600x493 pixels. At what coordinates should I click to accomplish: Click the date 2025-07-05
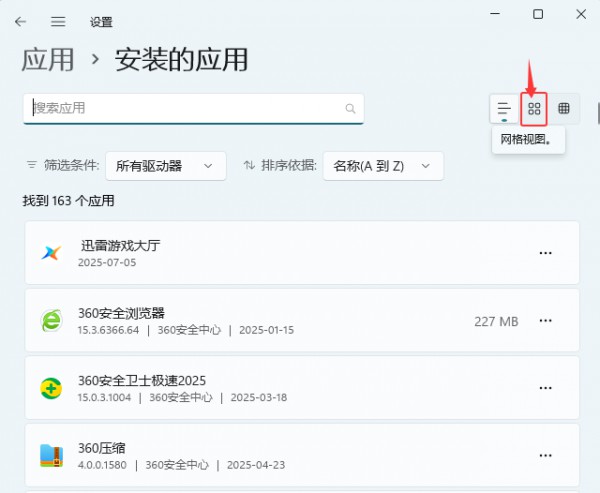point(107,263)
